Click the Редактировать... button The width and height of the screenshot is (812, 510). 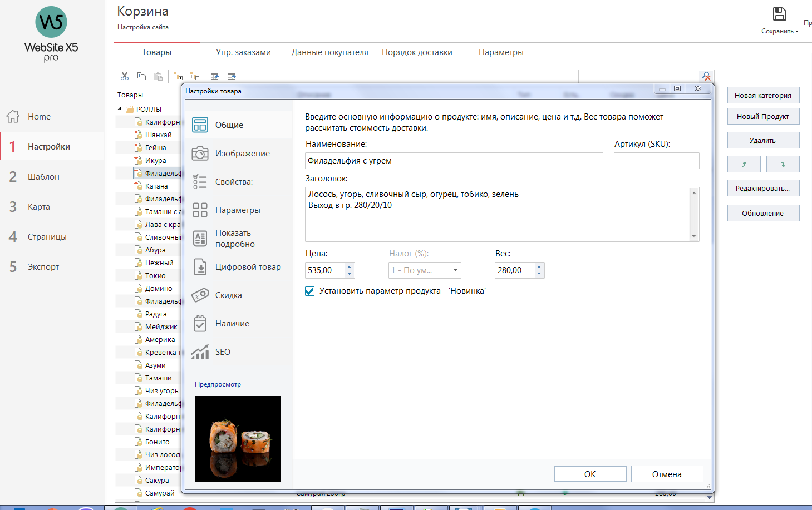[763, 188]
